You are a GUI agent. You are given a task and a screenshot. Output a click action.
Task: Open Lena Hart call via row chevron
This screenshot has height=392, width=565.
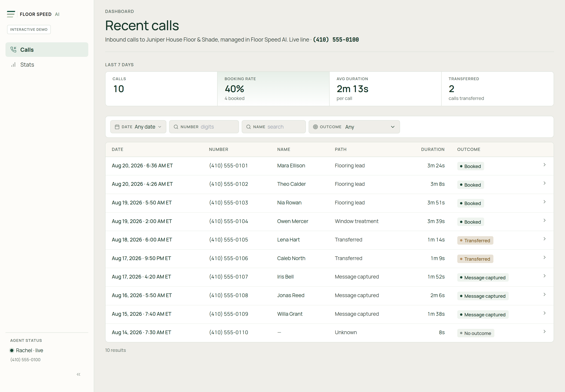point(544,239)
